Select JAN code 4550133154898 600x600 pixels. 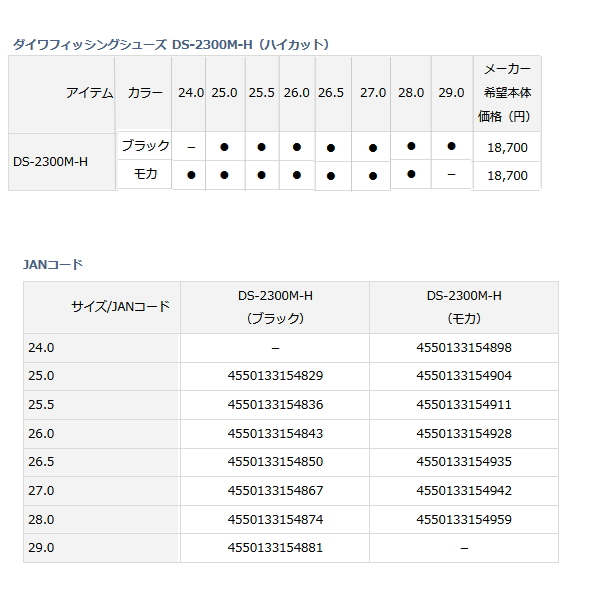[x=464, y=348]
